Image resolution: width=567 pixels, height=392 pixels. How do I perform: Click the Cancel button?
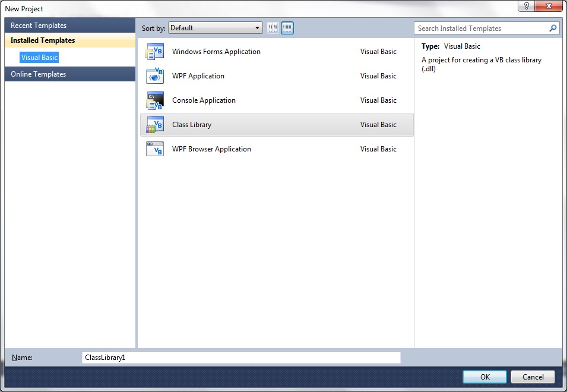coord(533,377)
